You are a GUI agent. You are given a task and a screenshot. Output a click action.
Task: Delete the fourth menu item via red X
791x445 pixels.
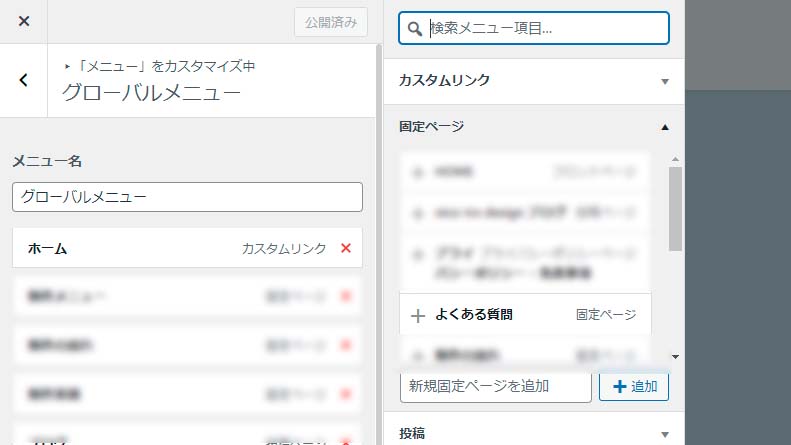346,393
